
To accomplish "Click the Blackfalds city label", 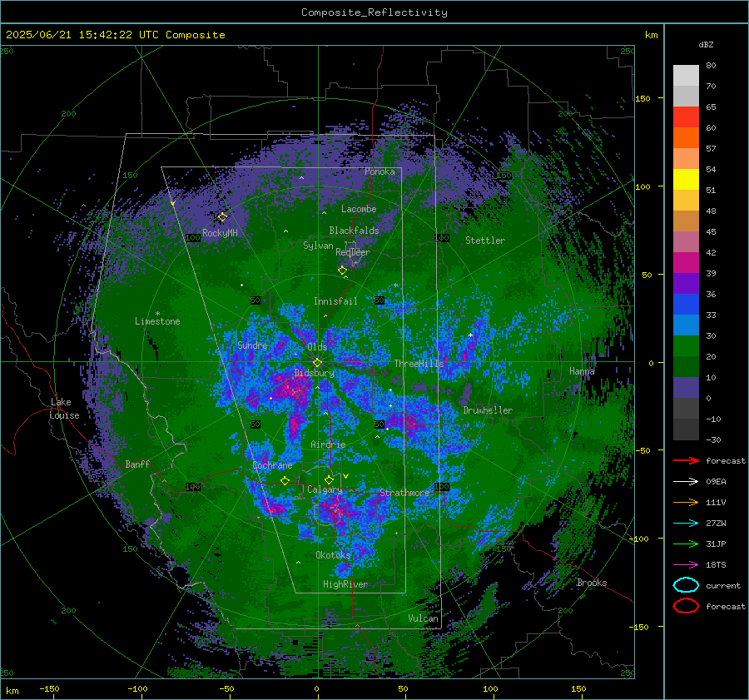I will (x=354, y=231).
